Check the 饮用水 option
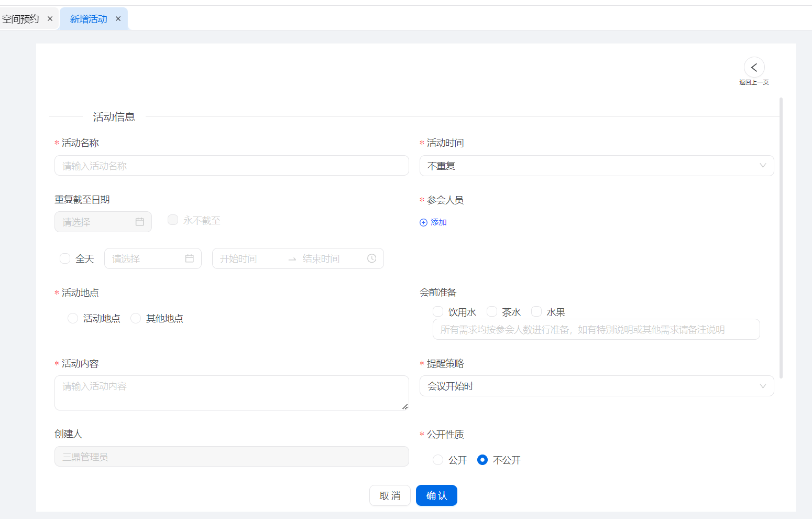 438,312
